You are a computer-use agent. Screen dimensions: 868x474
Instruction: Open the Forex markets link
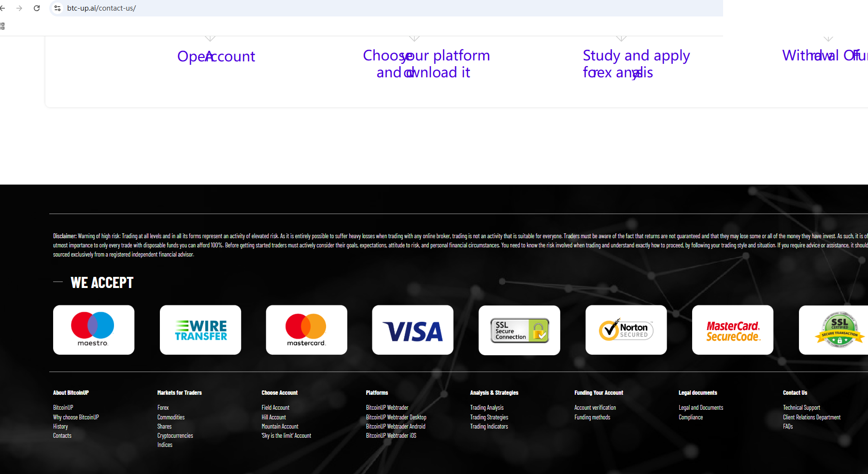click(163, 408)
